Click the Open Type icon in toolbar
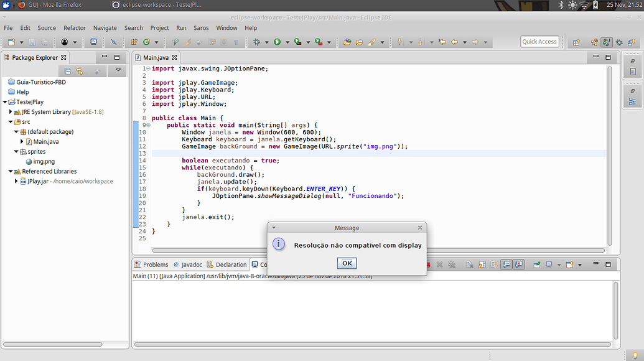The height and width of the screenshot is (361, 644). pyautogui.click(x=347, y=42)
